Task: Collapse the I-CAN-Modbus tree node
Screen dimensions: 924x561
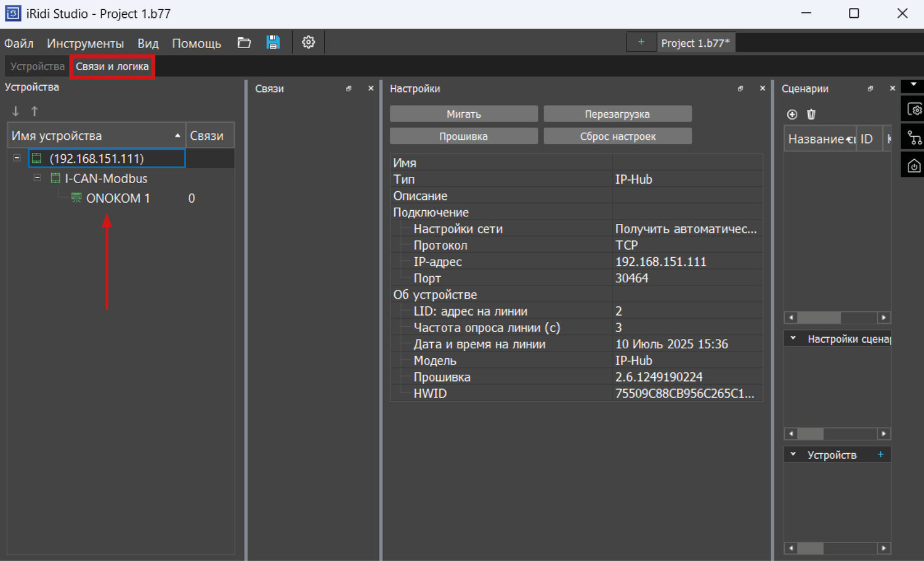Action: click(37, 178)
